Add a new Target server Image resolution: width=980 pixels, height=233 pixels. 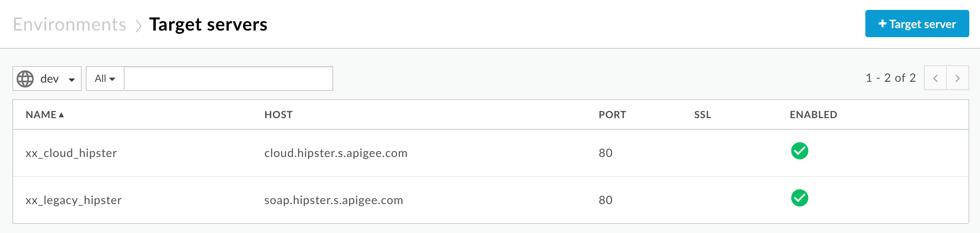[x=917, y=24]
